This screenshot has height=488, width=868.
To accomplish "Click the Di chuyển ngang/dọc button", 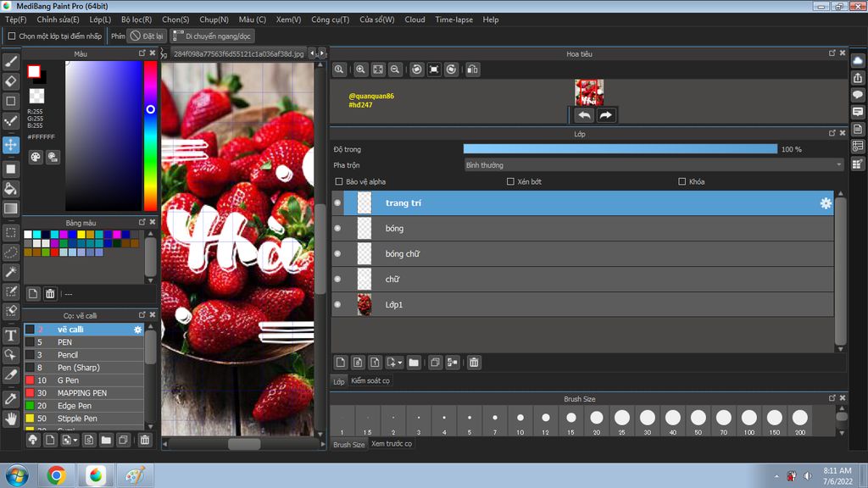I will 212,36.
